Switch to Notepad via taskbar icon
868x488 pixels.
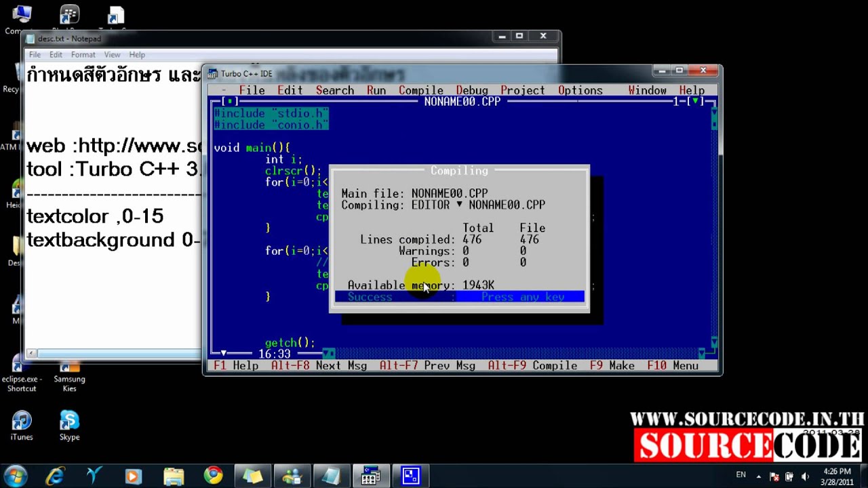point(331,476)
